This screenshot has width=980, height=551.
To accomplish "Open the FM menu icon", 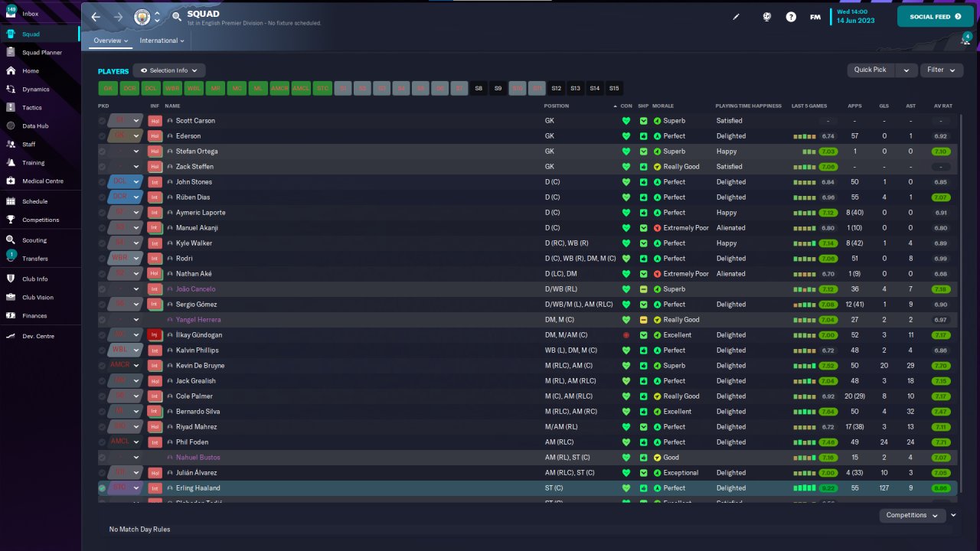I will pyautogui.click(x=815, y=17).
